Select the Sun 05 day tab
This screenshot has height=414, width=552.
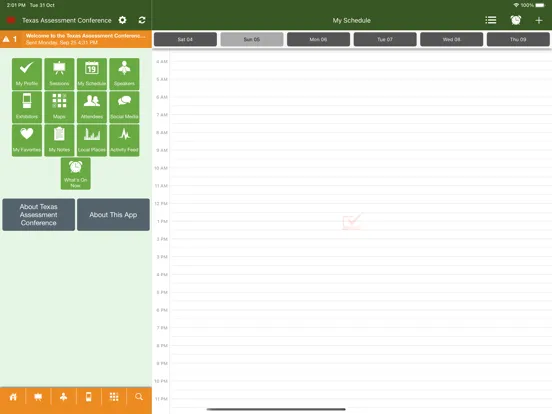click(252, 39)
